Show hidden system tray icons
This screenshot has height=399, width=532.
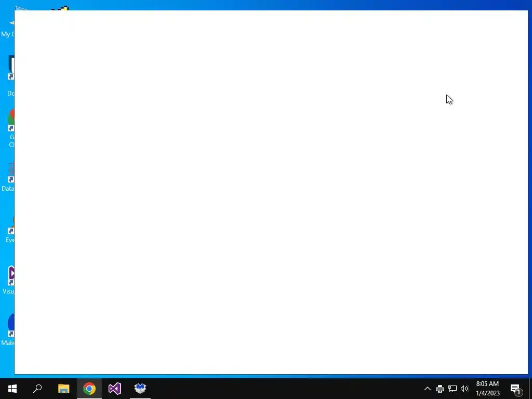coord(428,389)
